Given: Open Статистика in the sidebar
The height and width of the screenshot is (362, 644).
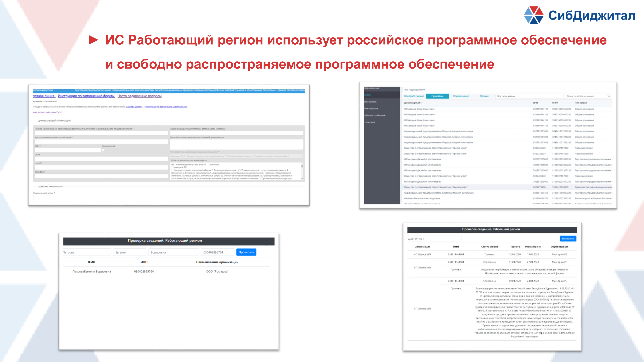Looking at the screenshot, I should click(x=382, y=122).
